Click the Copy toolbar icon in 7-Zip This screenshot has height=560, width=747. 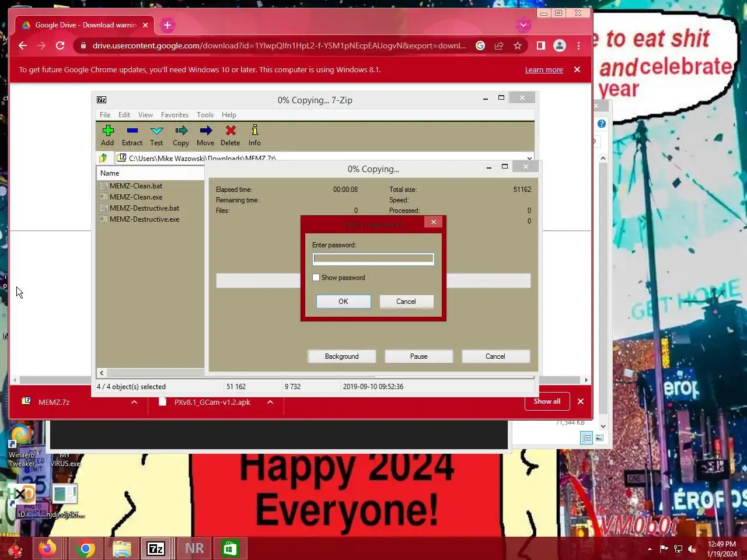tap(181, 135)
